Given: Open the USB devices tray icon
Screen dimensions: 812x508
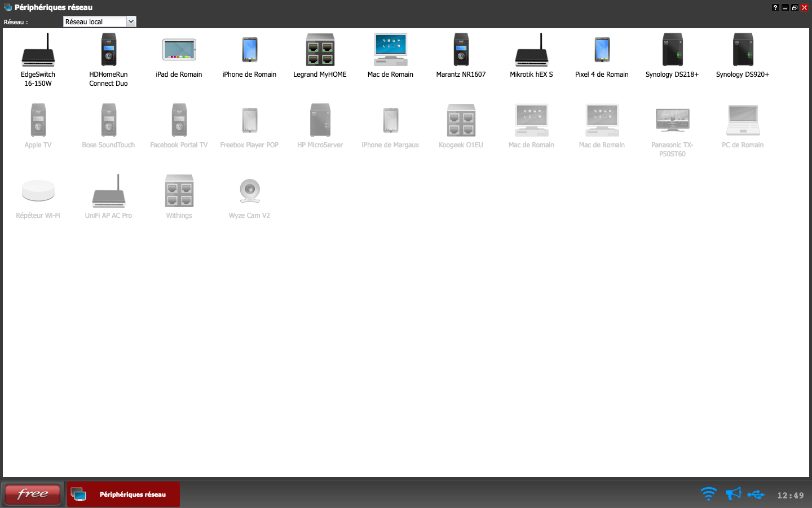Looking at the screenshot, I should coord(756,494).
